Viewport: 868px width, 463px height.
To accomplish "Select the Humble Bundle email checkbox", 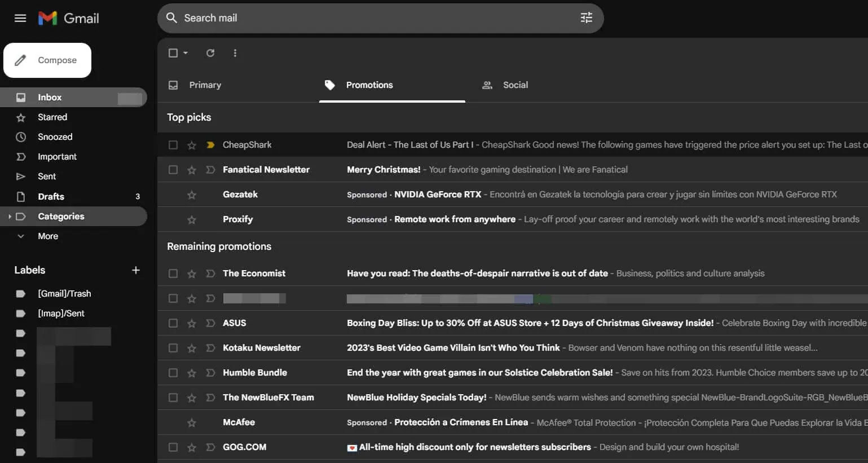I will tap(173, 373).
